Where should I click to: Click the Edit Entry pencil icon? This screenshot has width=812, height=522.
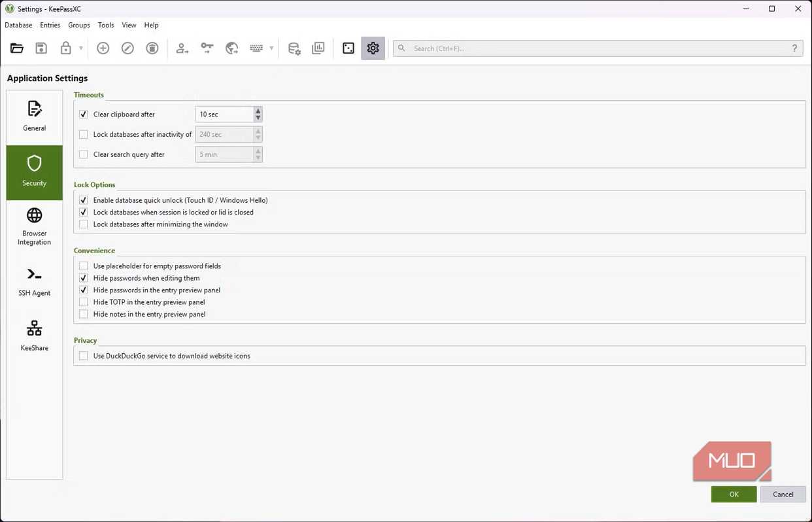click(x=127, y=48)
